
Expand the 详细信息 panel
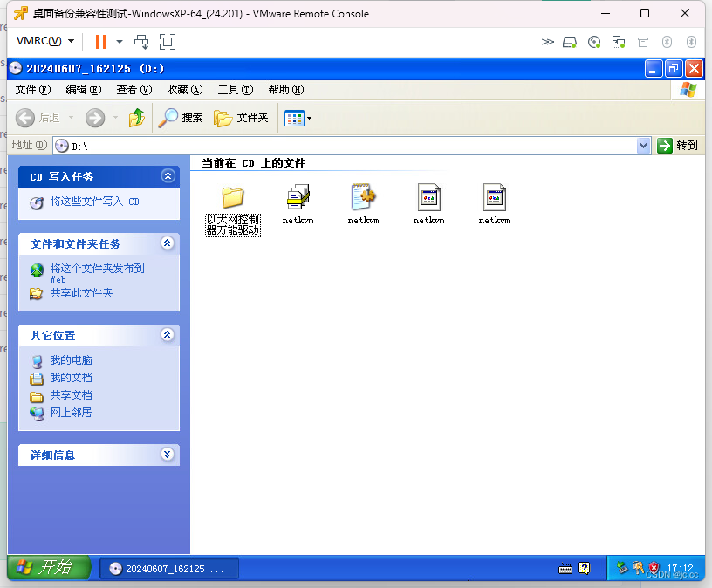pyautogui.click(x=168, y=454)
